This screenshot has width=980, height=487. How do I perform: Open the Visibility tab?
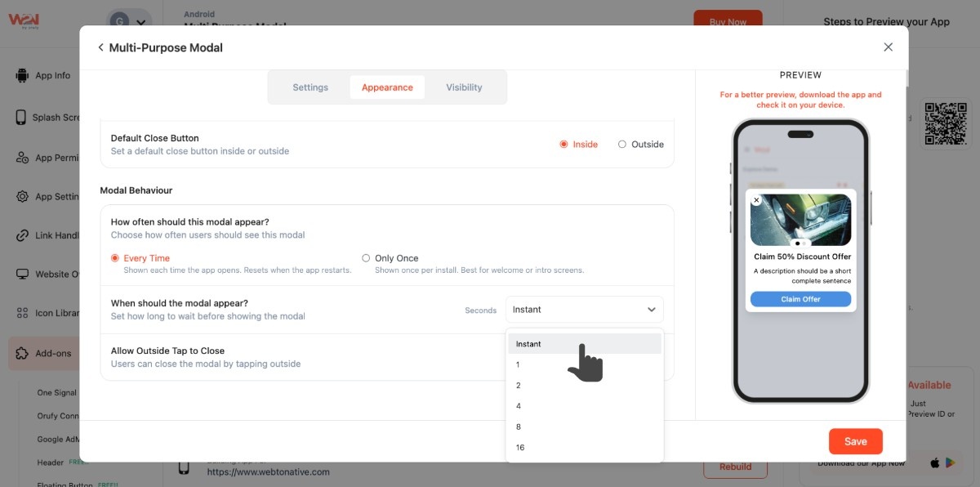point(464,87)
